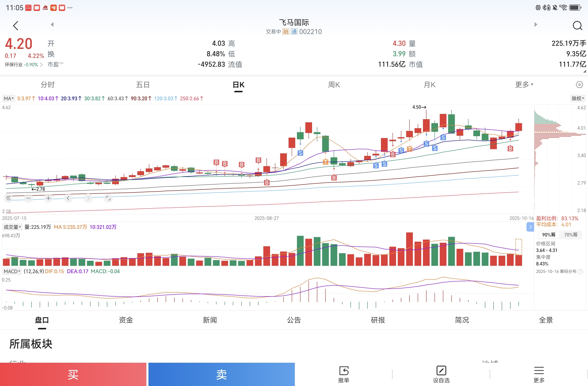This screenshot has height=386, width=588.
Task: Zoom in chart with plus button
Action: coord(49,198)
